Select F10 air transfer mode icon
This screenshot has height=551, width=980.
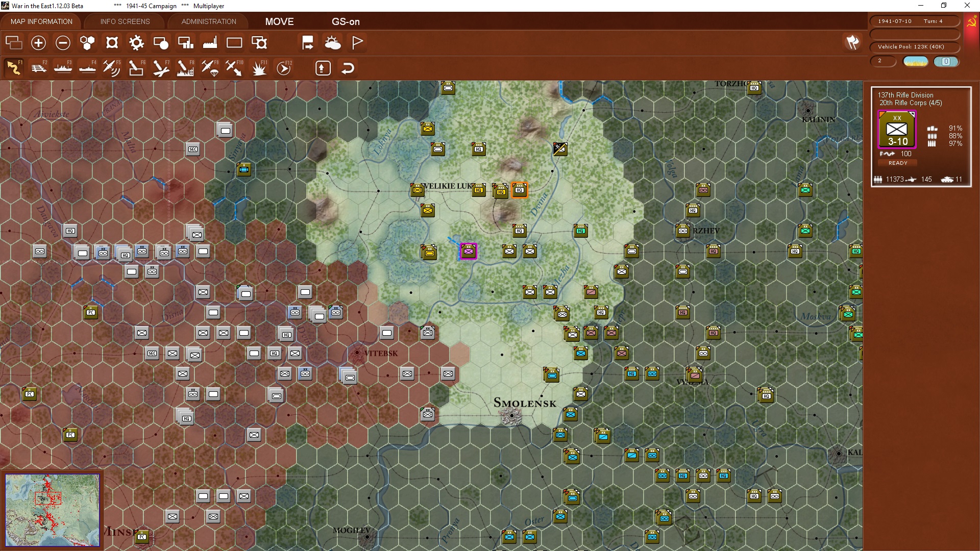point(234,68)
